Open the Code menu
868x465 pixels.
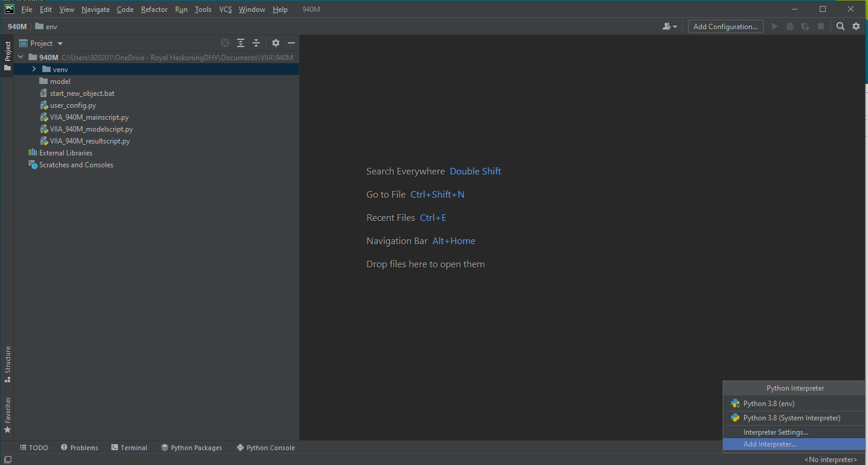click(x=125, y=10)
